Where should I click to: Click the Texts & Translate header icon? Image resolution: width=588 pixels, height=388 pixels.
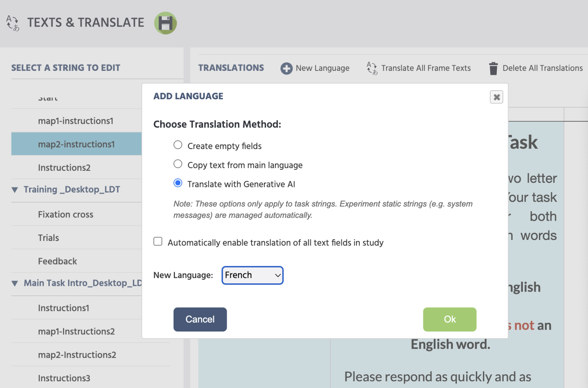[13, 23]
